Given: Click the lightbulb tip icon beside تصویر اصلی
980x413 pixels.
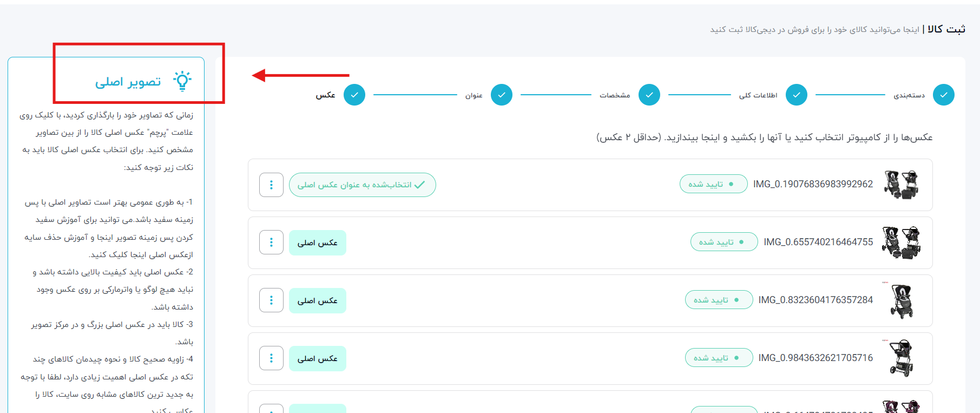Looking at the screenshot, I should pos(182,81).
